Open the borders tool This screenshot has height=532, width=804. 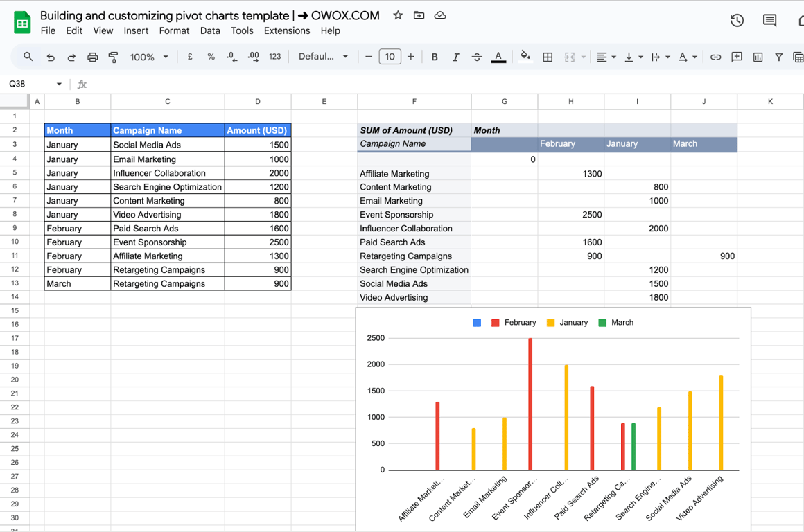click(548, 57)
